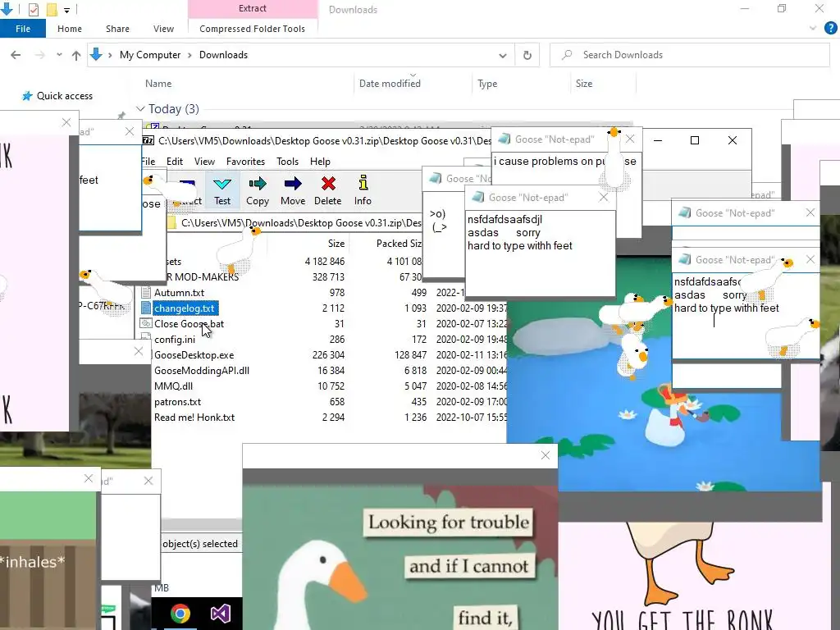
Task: Open the Explorer File tab
Action: pos(23,29)
